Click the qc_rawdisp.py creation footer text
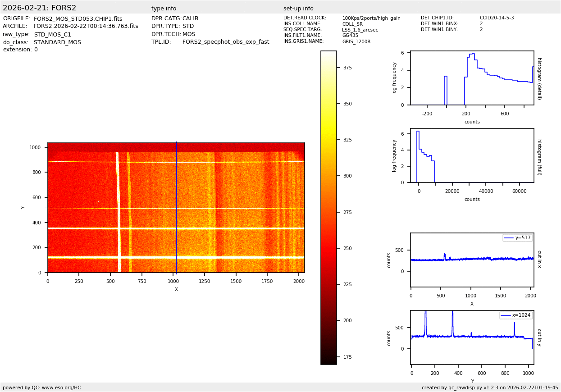The image size is (561, 392). click(490, 387)
